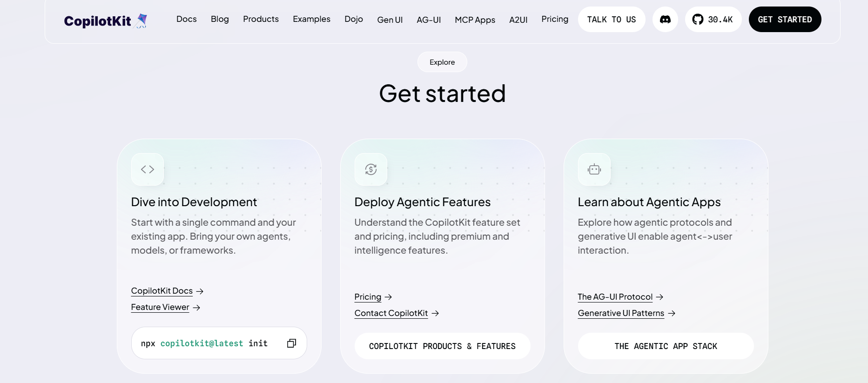The image size is (868, 383).
Task: Open the Feature Viewer link
Action: tap(160, 307)
